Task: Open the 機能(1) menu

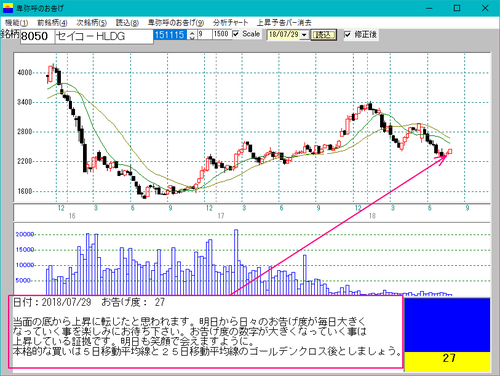Action: point(16,23)
